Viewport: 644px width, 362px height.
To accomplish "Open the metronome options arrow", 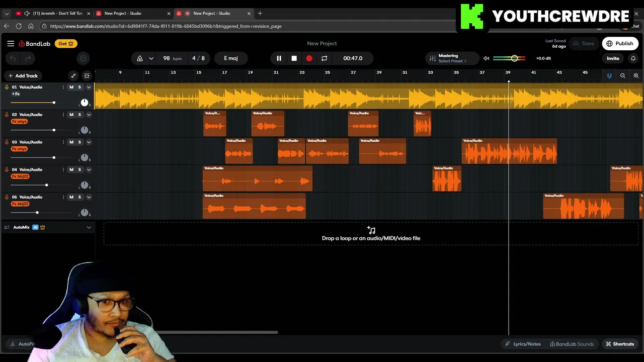I will (x=151, y=58).
